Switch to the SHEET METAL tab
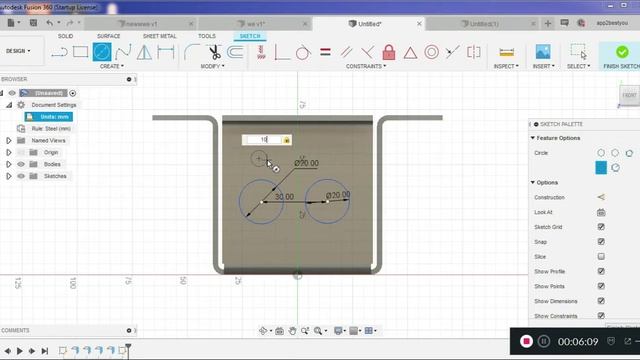Image resolution: width=640 pixels, height=360 pixels. [x=160, y=36]
